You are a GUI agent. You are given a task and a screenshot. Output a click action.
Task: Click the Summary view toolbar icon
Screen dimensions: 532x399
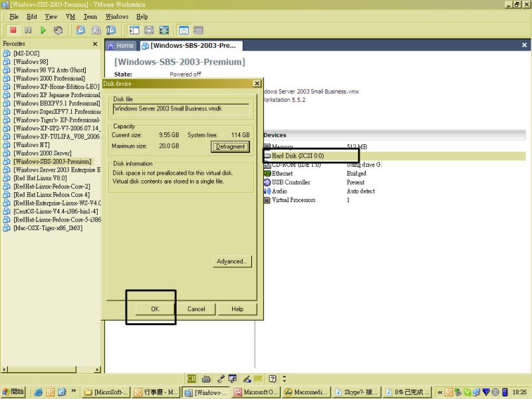pyautogui.click(x=184, y=30)
